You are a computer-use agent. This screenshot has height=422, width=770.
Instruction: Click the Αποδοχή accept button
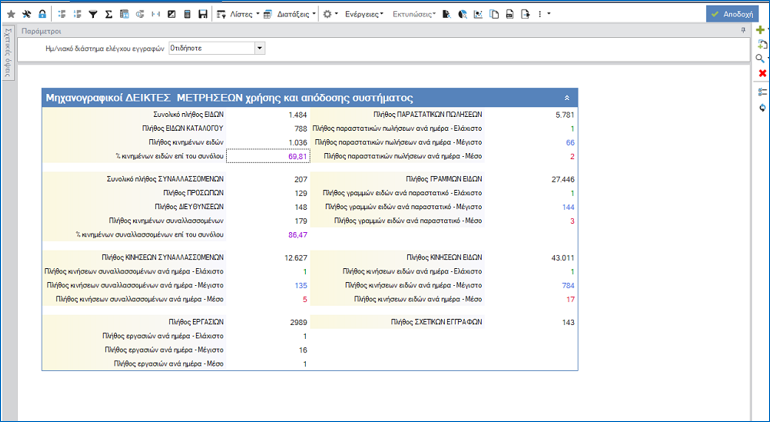[732, 14]
